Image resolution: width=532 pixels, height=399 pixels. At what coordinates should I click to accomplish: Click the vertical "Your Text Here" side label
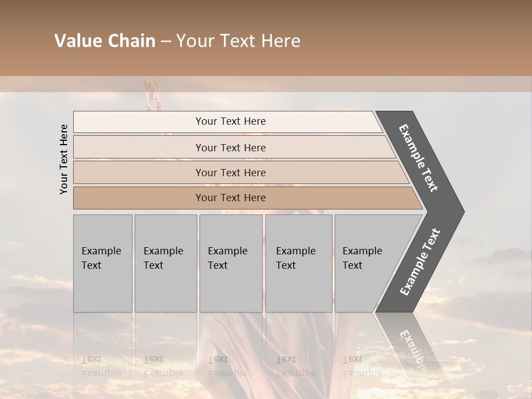point(64,159)
